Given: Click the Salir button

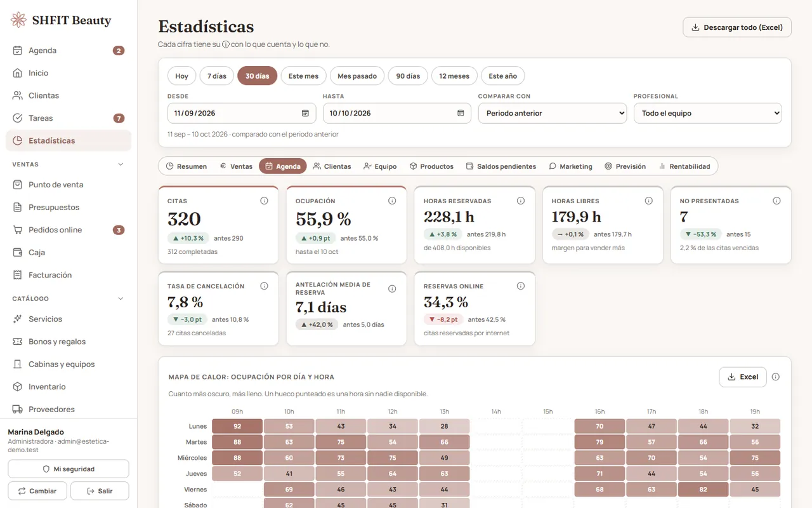Looking at the screenshot, I should 100,491.
